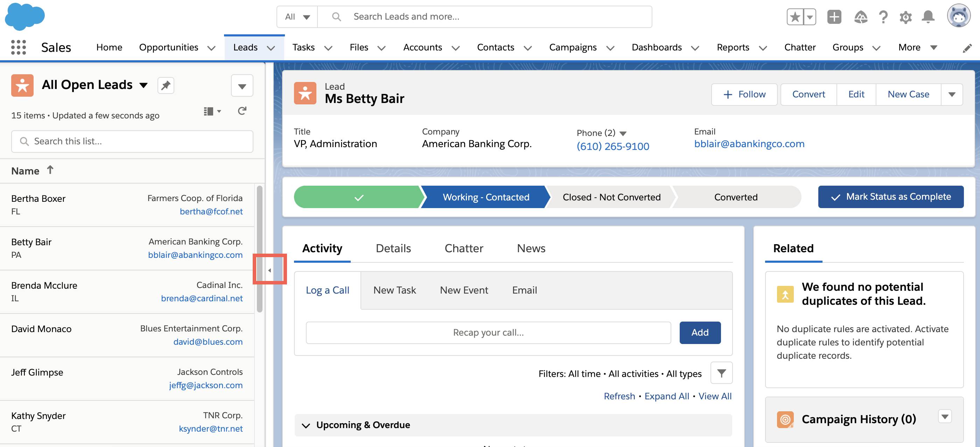Open the All Open Leads list view dropdown

point(143,85)
